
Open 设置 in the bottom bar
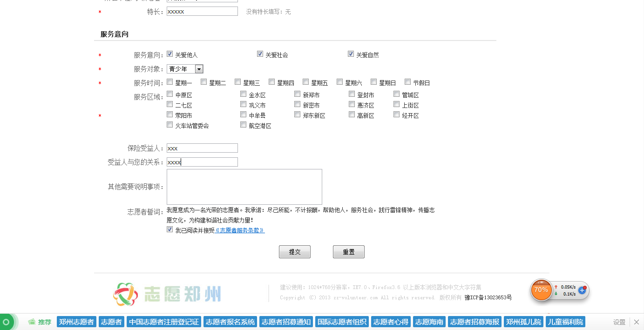pyautogui.click(x=619, y=322)
